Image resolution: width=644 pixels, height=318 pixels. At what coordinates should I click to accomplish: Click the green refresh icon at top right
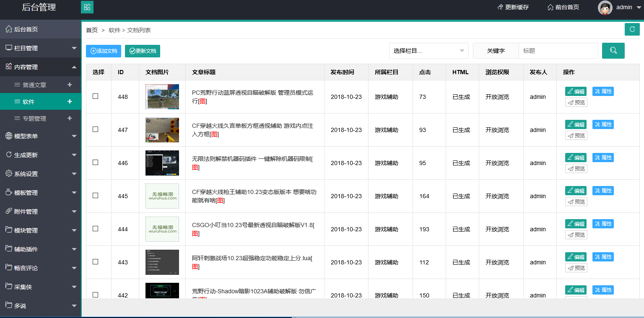tap(632, 29)
